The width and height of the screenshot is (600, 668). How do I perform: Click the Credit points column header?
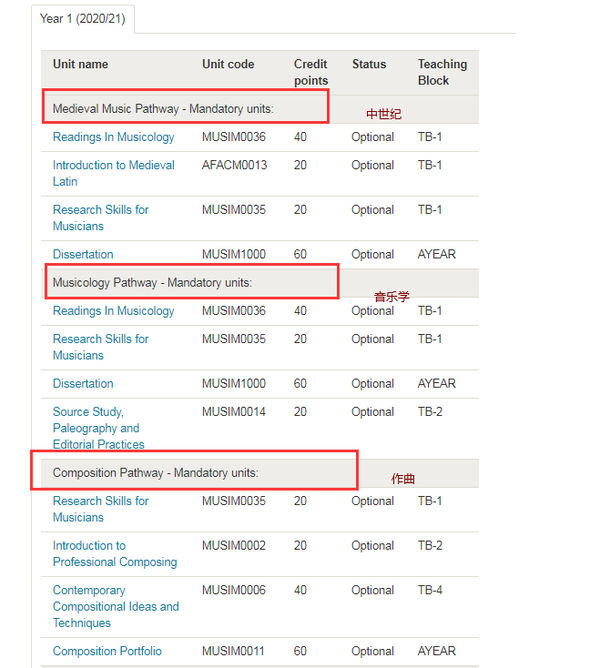point(311,72)
